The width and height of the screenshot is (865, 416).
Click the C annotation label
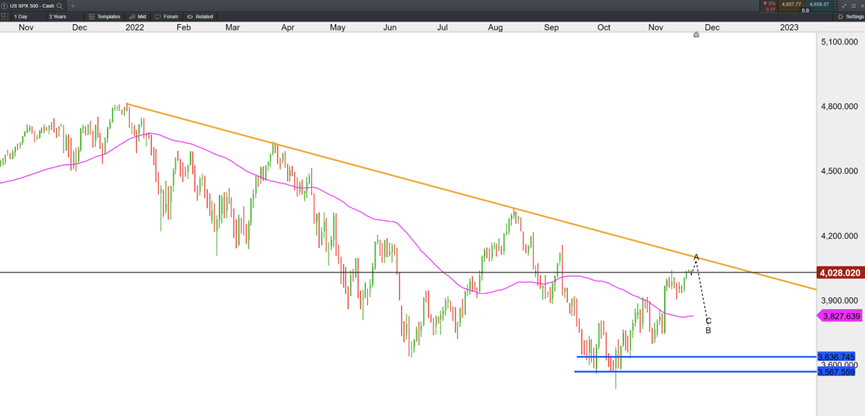(x=708, y=321)
